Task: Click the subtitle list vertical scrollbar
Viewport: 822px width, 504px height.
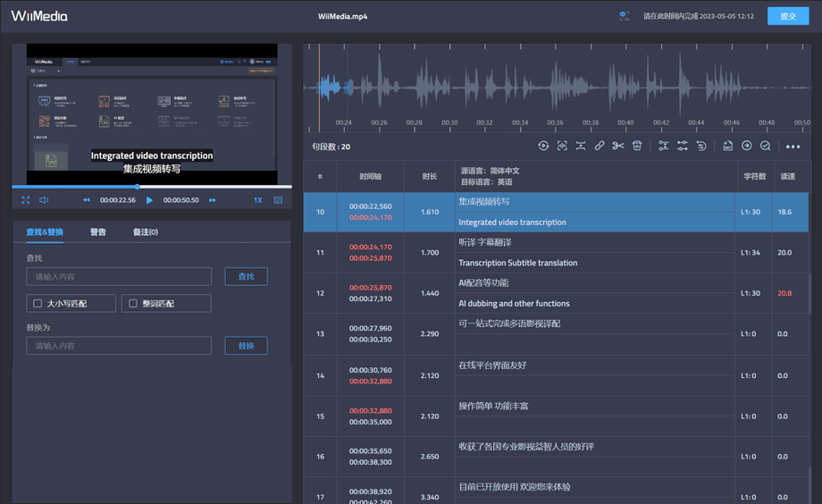Action: click(x=809, y=294)
